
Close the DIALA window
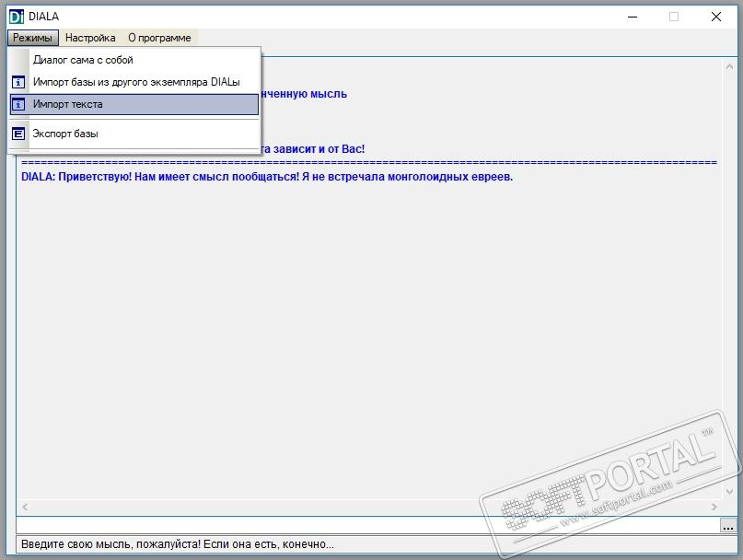(x=716, y=17)
